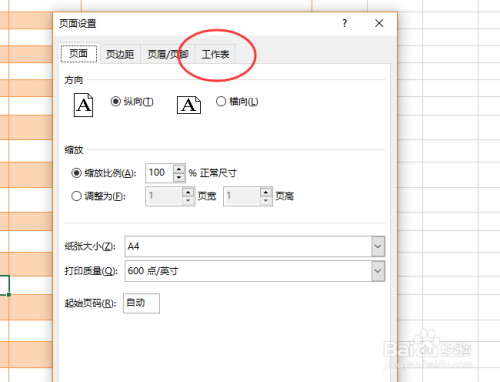This screenshot has width=500, height=382.
Task: Expand the 纸张大小 A4 dropdown arrow
Action: point(378,246)
